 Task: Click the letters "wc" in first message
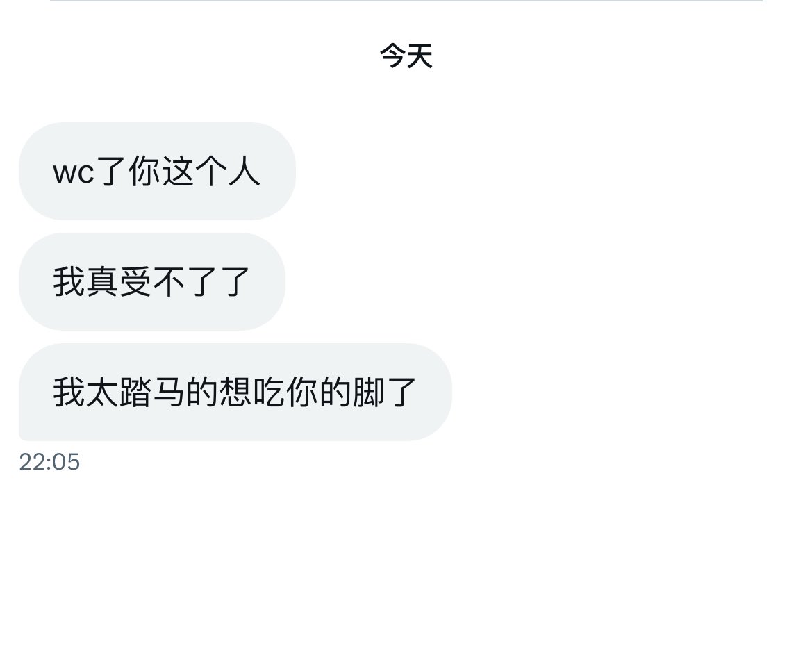(x=74, y=172)
